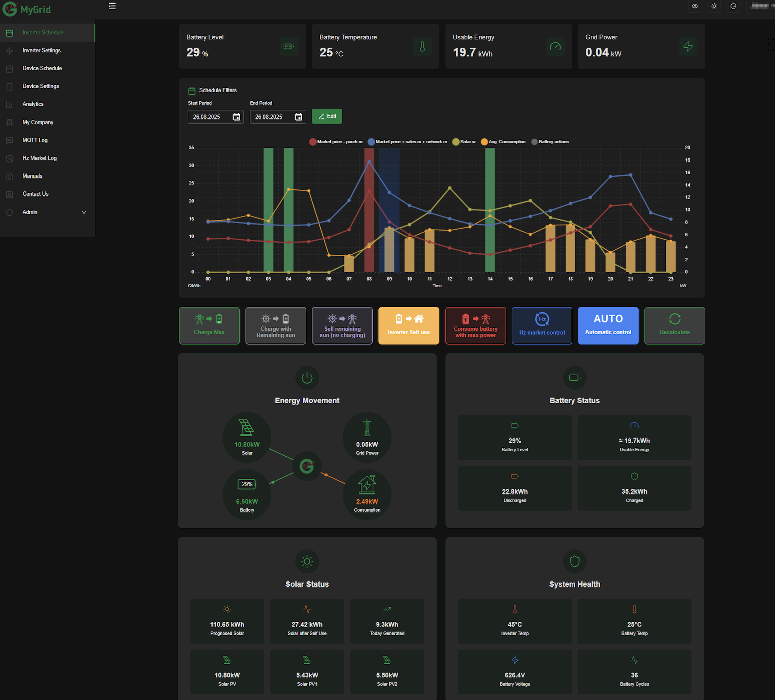Open the Start Period calendar picker

pos(236,117)
